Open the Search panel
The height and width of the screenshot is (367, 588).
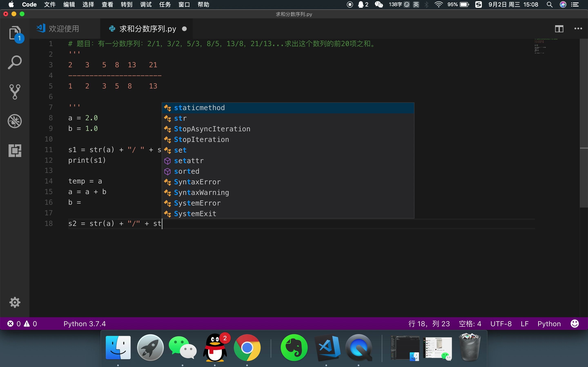click(x=15, y=62)
